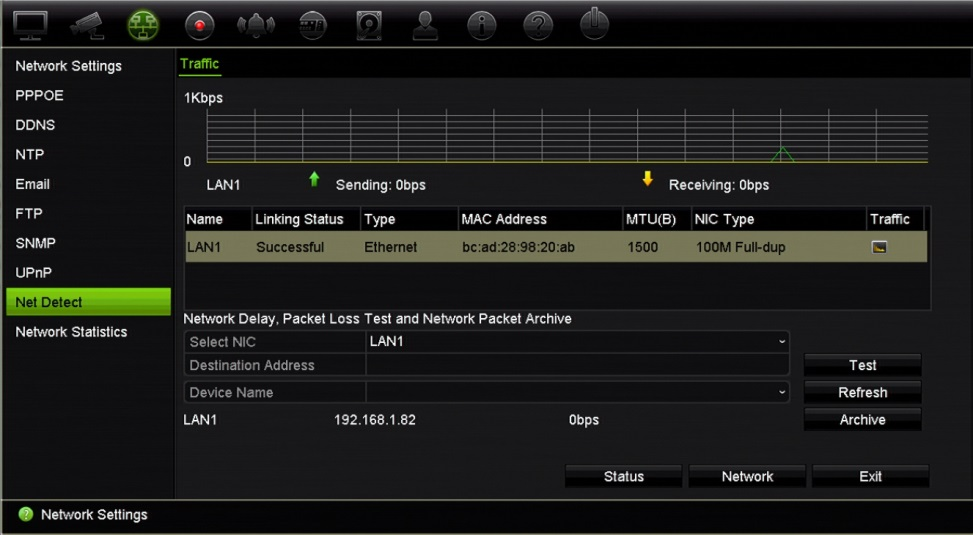Click the Ethernet type cell

point(390,247)
